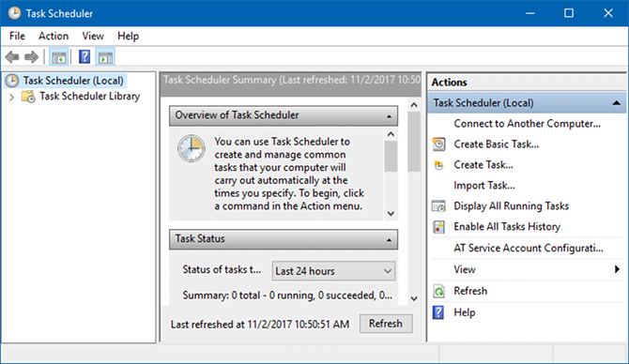
Task: Click the View action in Actions pane
Action: point(465,269)
